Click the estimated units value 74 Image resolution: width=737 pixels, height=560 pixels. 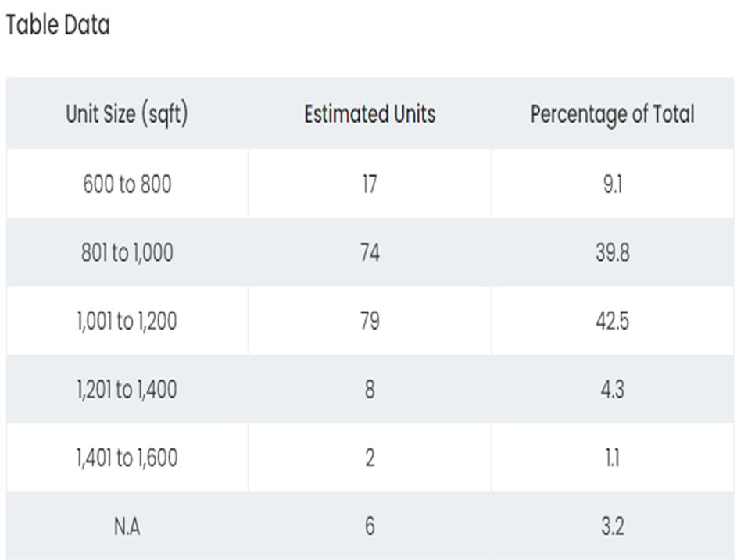click(370, 252)
